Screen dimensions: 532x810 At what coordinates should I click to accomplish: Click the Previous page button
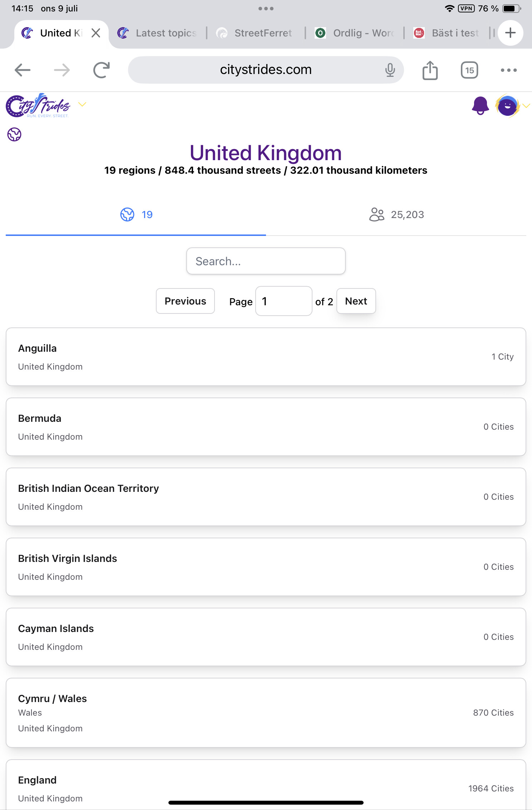point(185,301)
